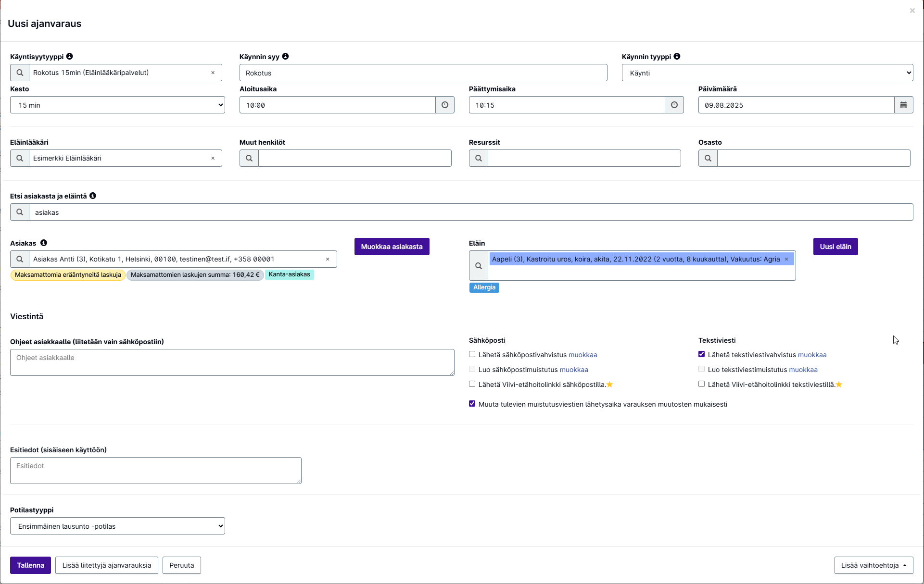The width and height of the screenshot is (924, 584).
Task: Click into the Esitiedot text area
Action: click(x=156, y=471)
